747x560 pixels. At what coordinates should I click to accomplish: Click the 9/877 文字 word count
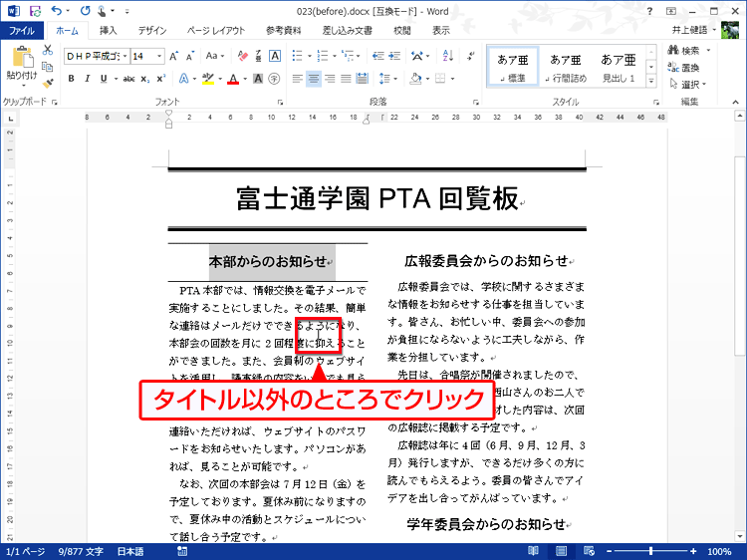[81, 551]
